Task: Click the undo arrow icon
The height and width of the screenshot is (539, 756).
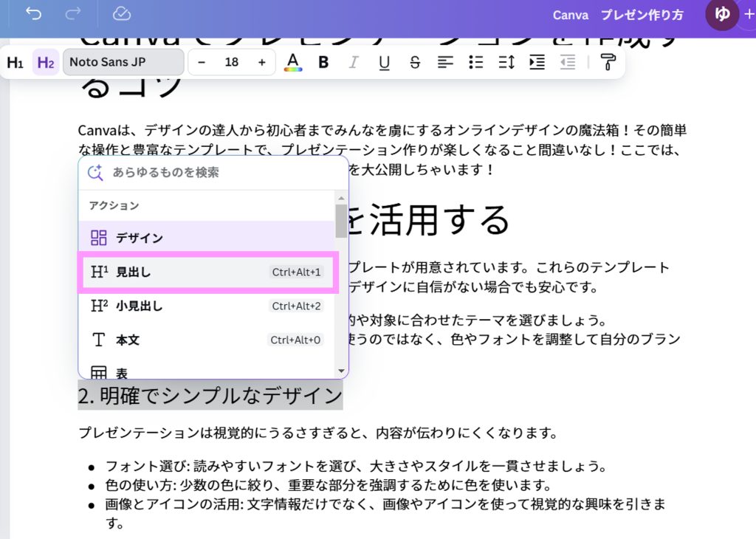Action: click(33, 14)
